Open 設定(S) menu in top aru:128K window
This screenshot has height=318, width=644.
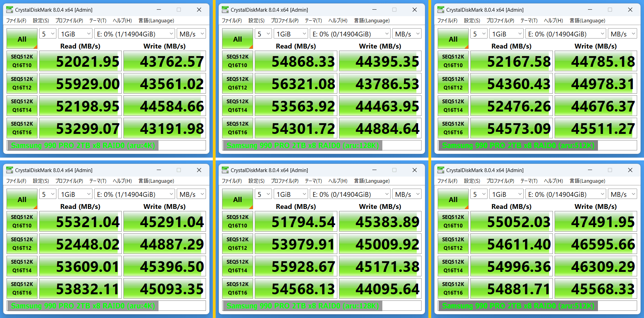click(x=256, y=21)
